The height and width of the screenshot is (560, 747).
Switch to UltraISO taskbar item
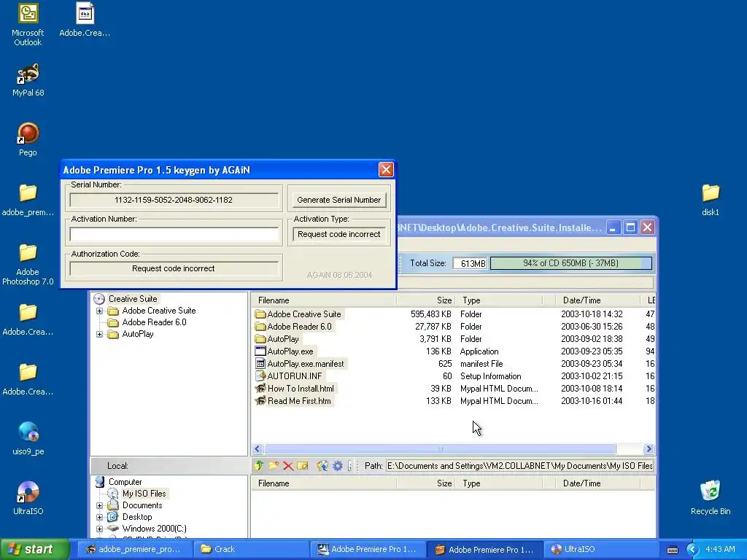coord(601,549)
